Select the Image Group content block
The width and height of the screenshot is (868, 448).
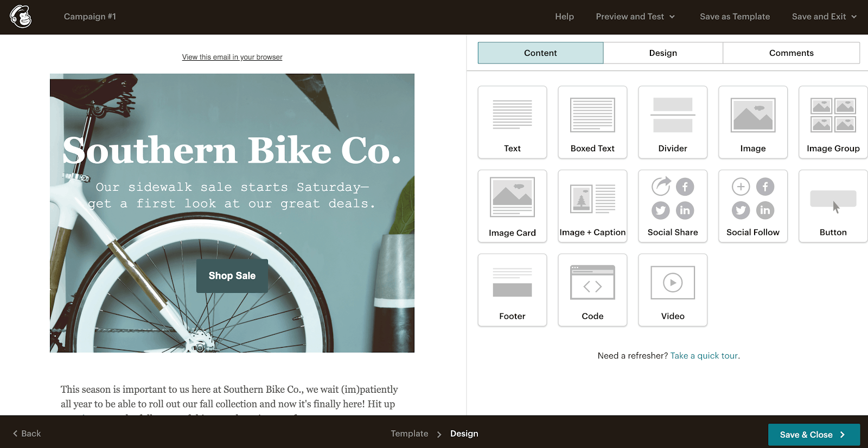833,122
